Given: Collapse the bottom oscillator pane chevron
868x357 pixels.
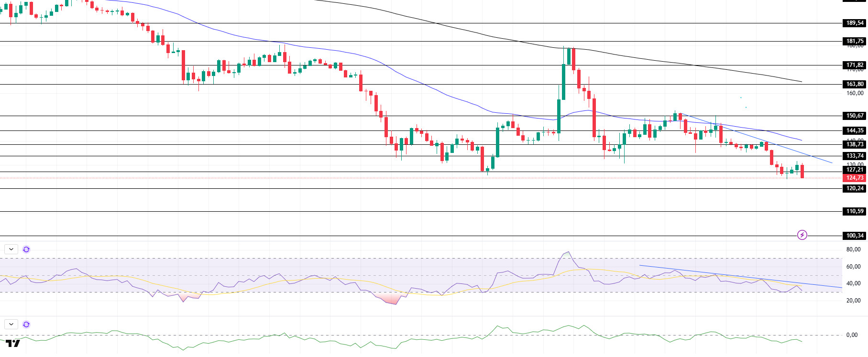Looking at the screenshot, I should (11, 324).
